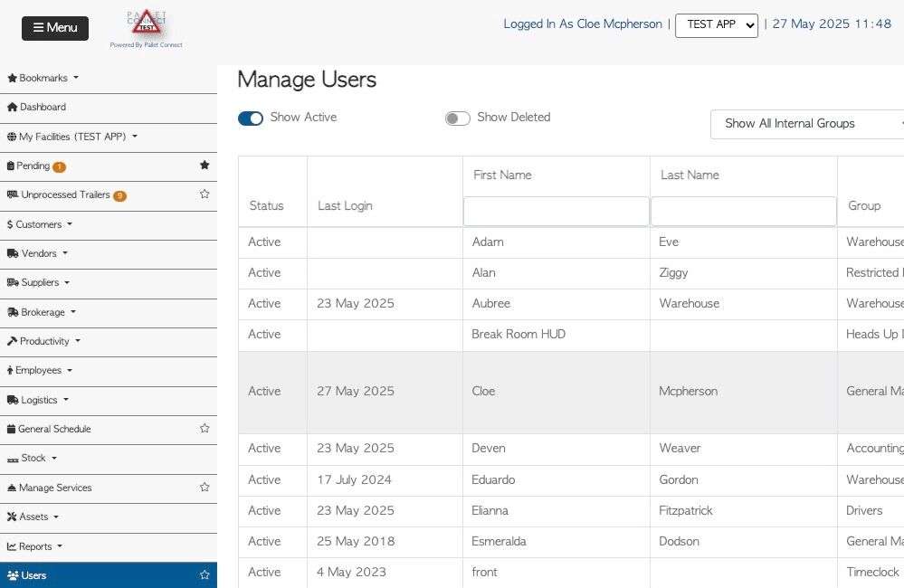Screen dimensions: 904x588
Task: Select the Cloe first name cell
Action: (x=557, y=392)
